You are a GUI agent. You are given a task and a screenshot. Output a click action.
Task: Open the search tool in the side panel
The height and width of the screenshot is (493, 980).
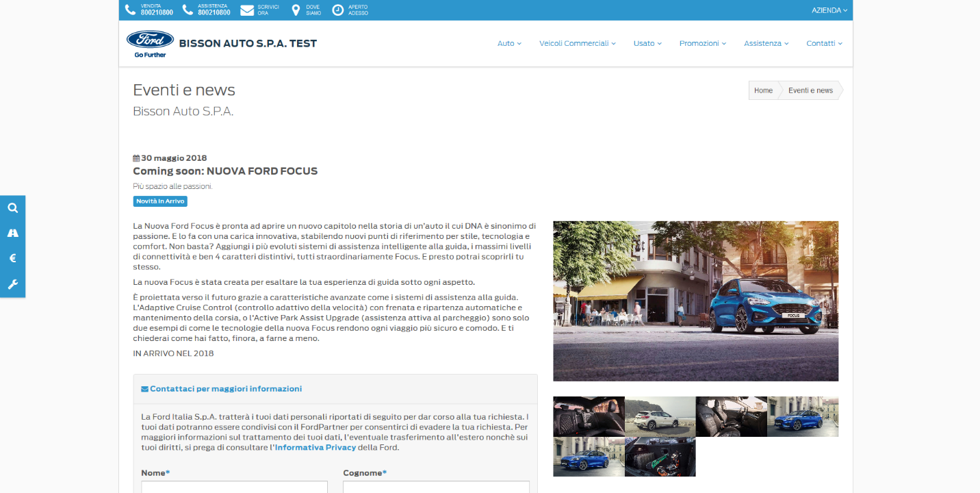(12, 208)
